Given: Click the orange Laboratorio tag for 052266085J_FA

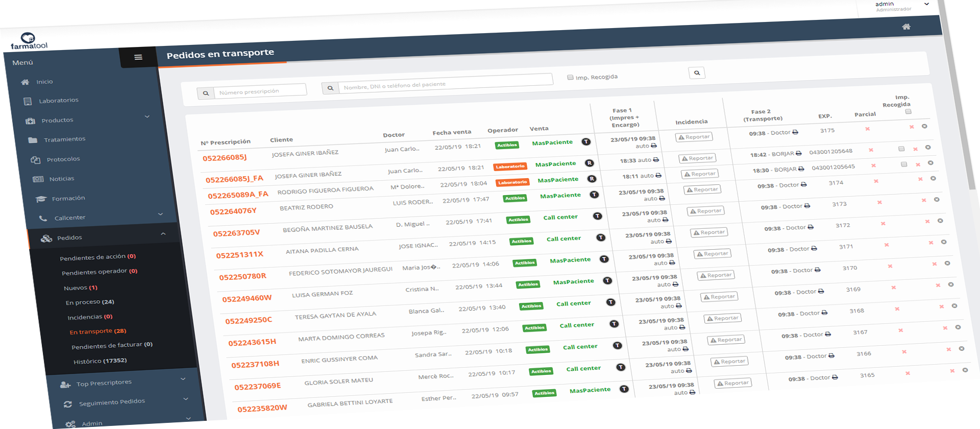Looking at the screenshot, I should pos(510,166).
